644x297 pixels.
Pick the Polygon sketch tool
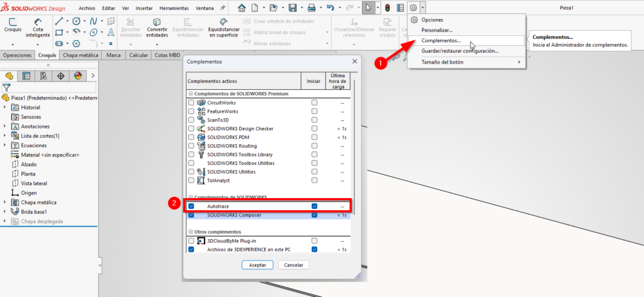[x=76, y=43]
